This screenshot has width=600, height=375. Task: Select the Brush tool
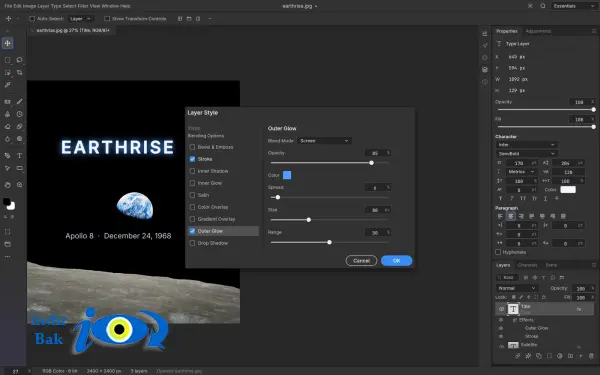[20, 101]
